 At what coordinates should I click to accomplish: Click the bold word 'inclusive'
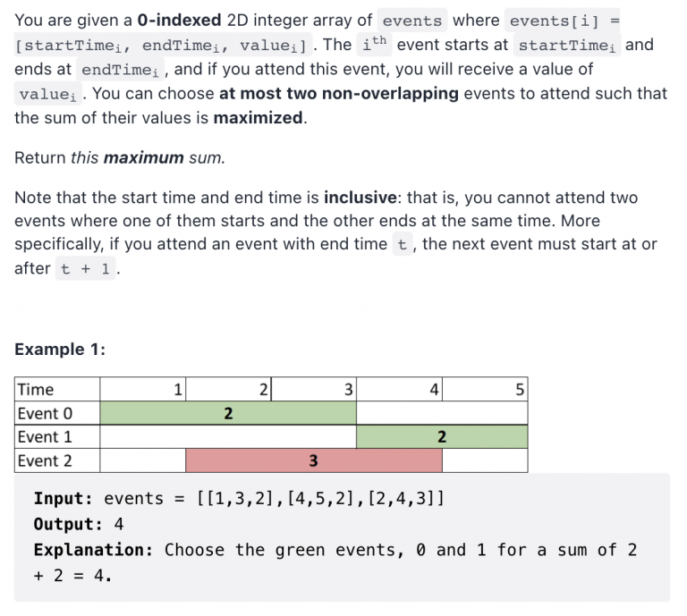[360, 198]
